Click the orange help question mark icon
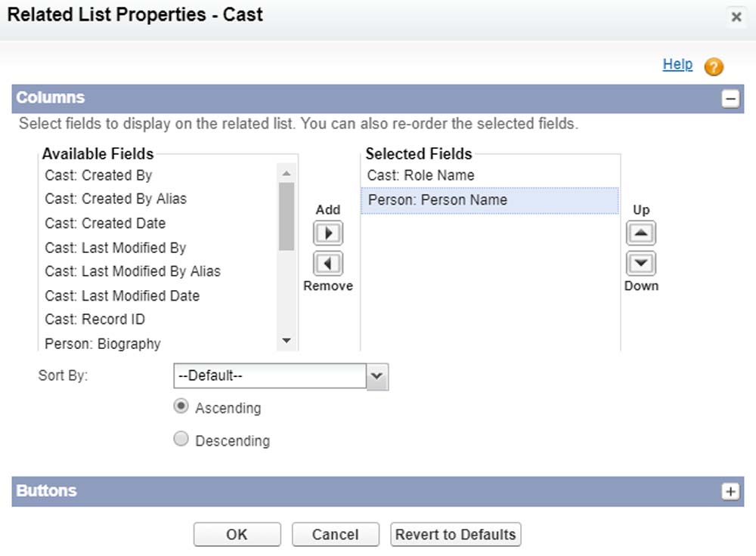 pyautogui.click(x=714, y=66)
